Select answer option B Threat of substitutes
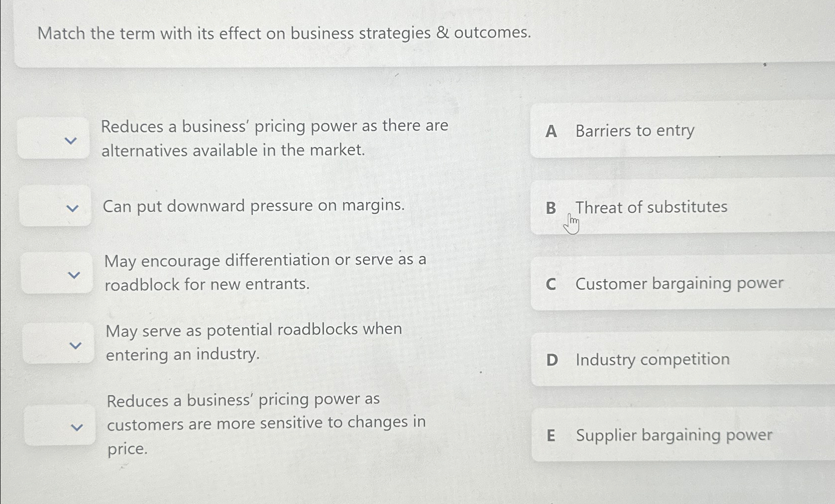835x504 pixels. (x=652, y=207)
